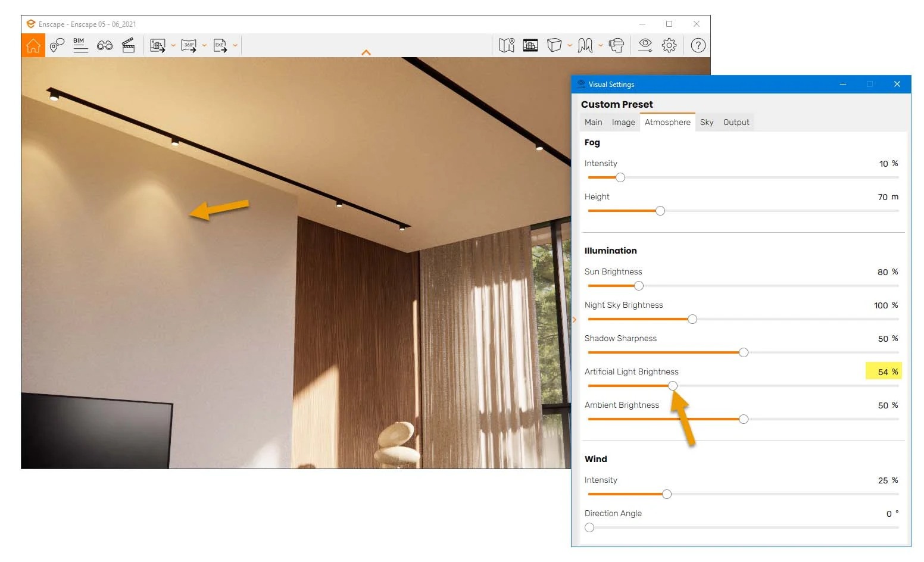This screenshot has height=562, width=924.
Task: Adjust the Shadow Sharpness slider handle
Action: (743, 352)
